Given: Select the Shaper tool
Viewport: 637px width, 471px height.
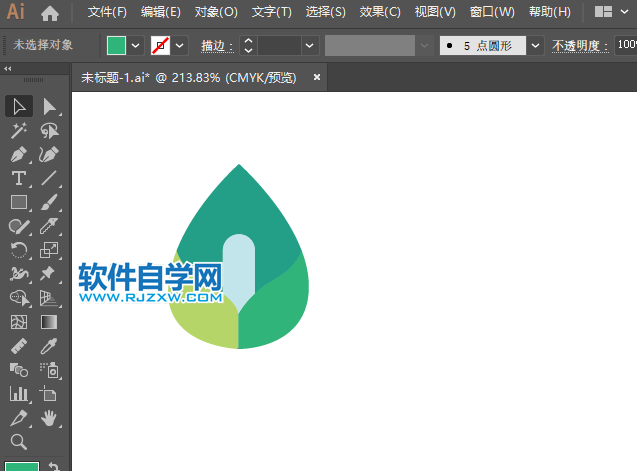Looking at the screenshot, I should click(19, 226).
